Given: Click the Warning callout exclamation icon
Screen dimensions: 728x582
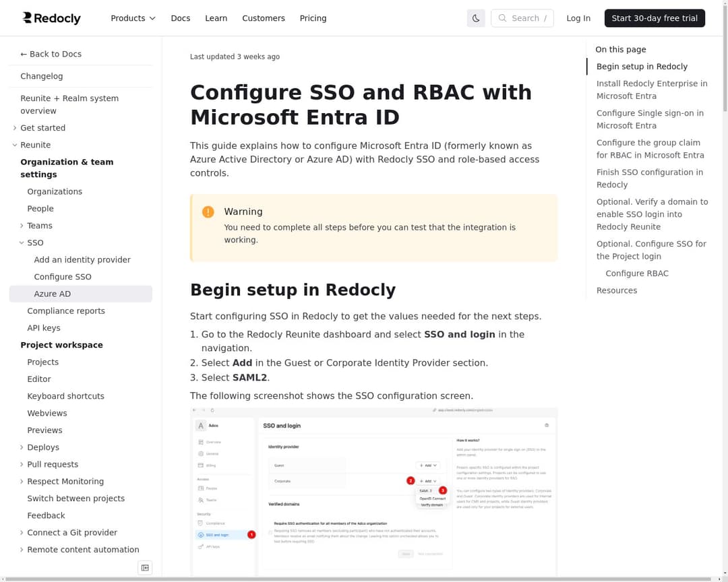Looking at the screenshot, I should point(208,212).
